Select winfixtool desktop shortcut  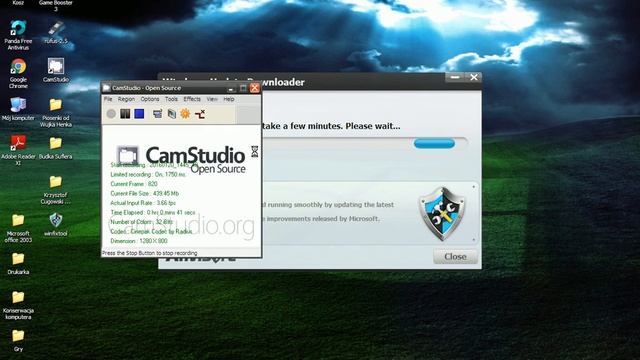click(x=56, y=224)
